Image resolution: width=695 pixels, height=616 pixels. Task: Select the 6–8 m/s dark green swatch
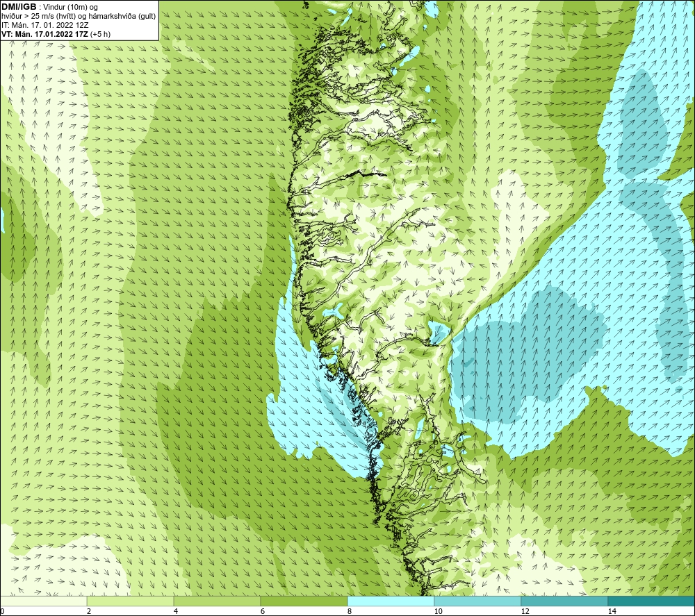(304, 601)
